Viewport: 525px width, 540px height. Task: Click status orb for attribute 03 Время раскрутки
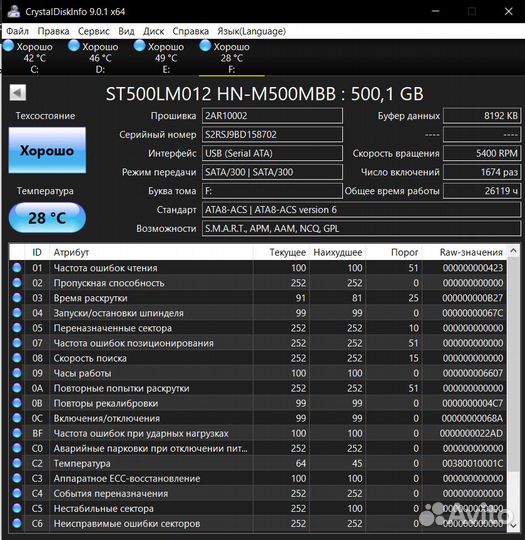click(17, 298)
